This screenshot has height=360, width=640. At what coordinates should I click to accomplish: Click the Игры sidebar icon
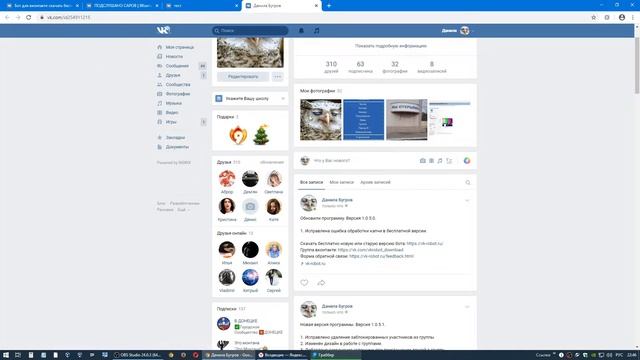click(x=160, y=122)
